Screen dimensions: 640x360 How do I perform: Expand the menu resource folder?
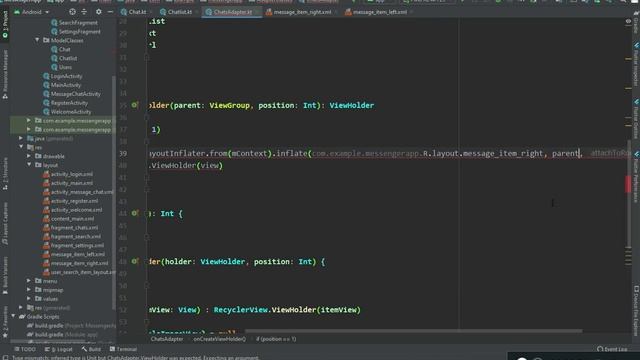click(29, 281)
